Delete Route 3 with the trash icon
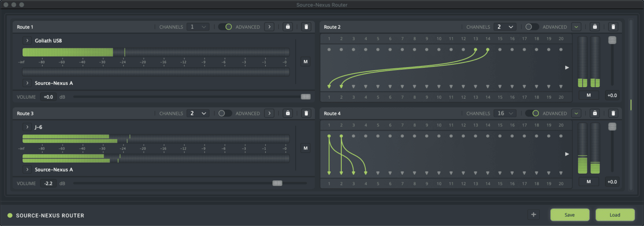This screenshot has height=226, width=644. [x=306, y=113]
